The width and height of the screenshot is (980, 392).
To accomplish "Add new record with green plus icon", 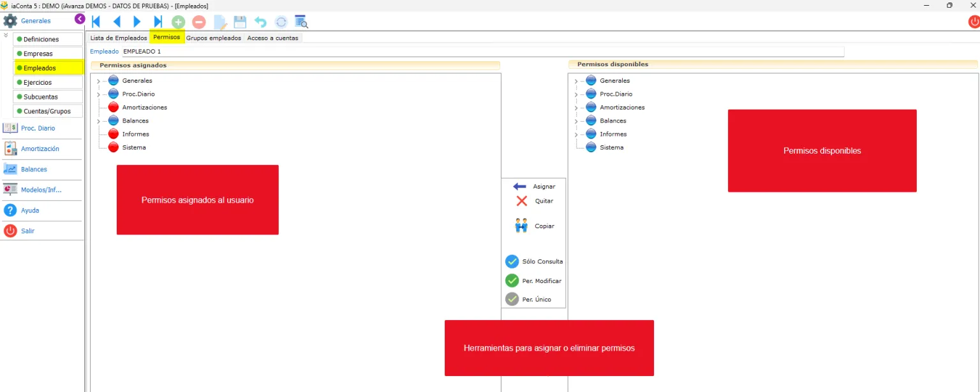I will click(x=179, y=22).
